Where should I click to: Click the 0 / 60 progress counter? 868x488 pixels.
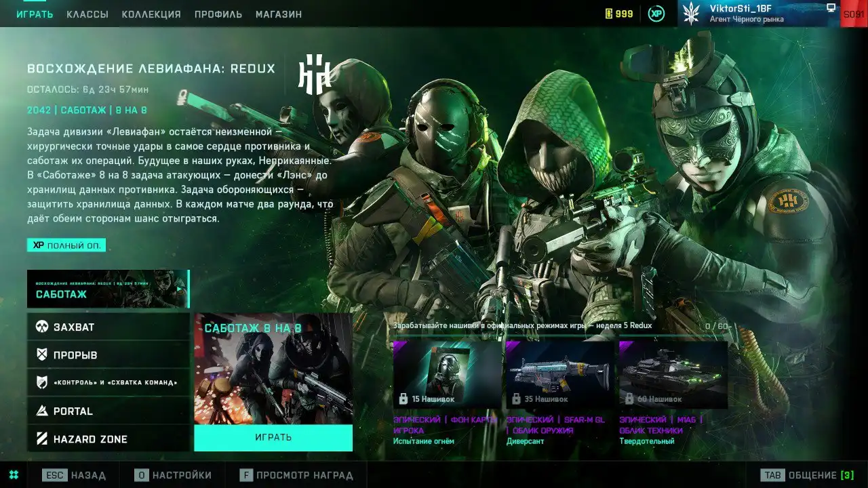point(716,327)
